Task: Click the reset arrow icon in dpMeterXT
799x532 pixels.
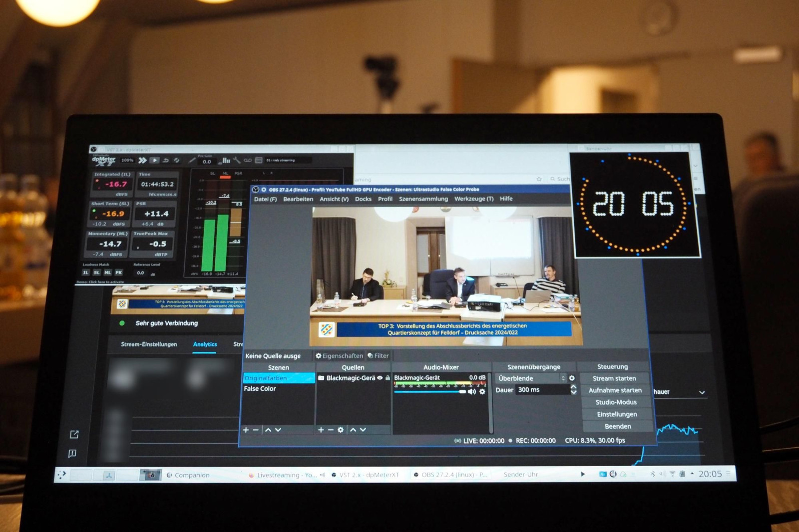Action: pyautogui.click(x=166, y=160)
